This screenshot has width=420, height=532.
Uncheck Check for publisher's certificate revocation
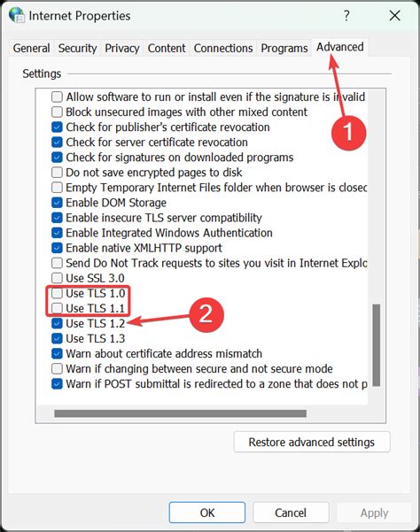pos(57,127)
